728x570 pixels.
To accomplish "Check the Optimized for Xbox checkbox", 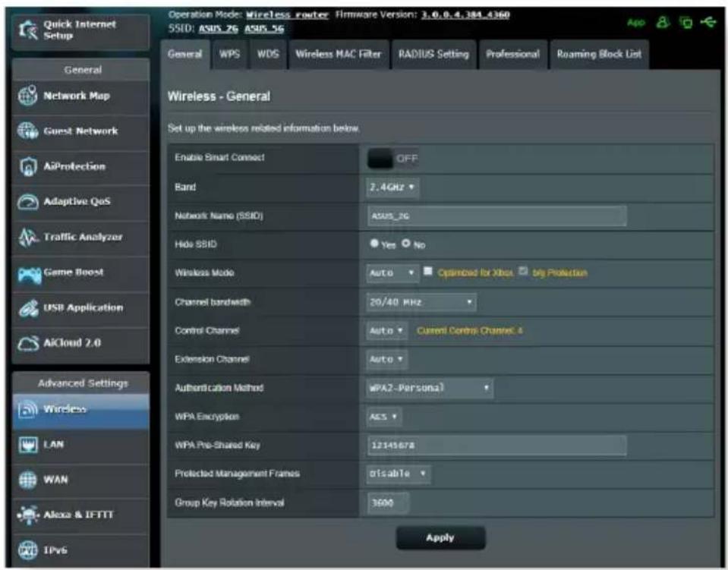I will 428,271.
